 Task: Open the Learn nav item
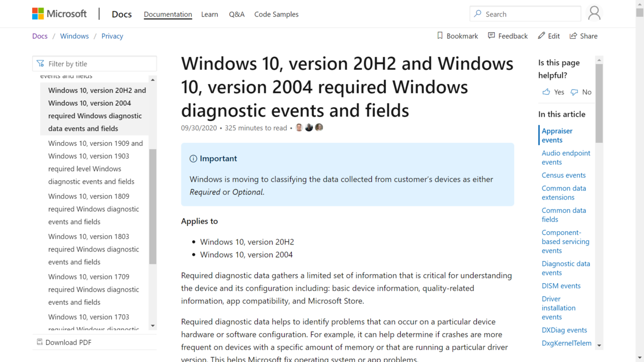(x=209, y=14)
